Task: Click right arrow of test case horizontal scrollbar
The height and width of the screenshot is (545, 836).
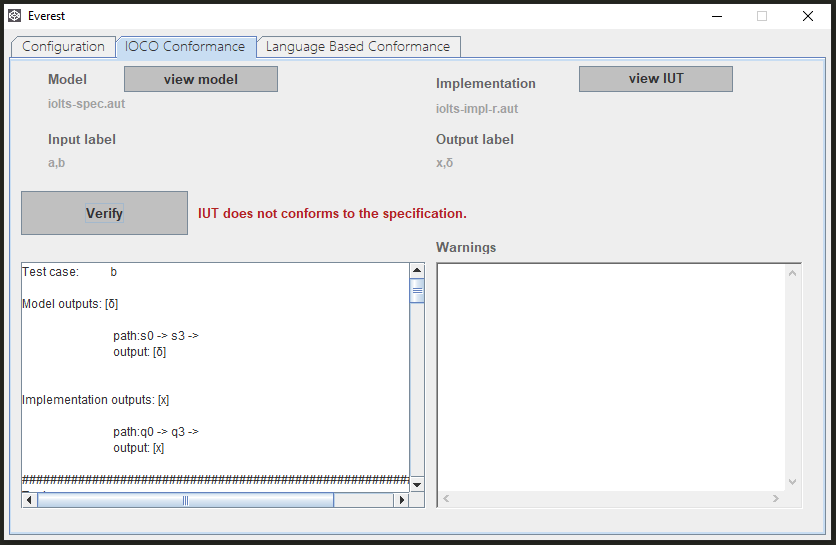Action: (x=402, y=500)
